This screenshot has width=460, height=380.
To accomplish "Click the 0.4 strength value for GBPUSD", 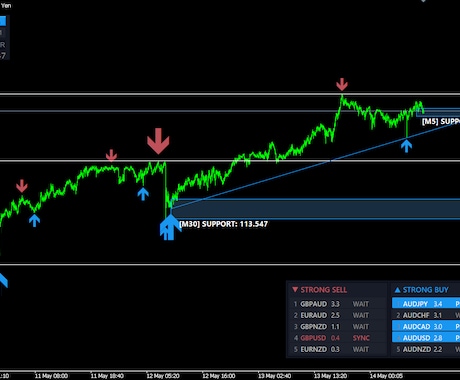I will 335,338.
